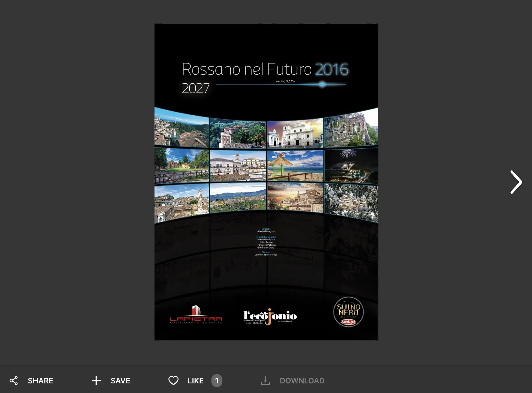Click the like count badge showing 1
Image resolution: width=532 pixels, height=393 pixels.
click(217, 381)
